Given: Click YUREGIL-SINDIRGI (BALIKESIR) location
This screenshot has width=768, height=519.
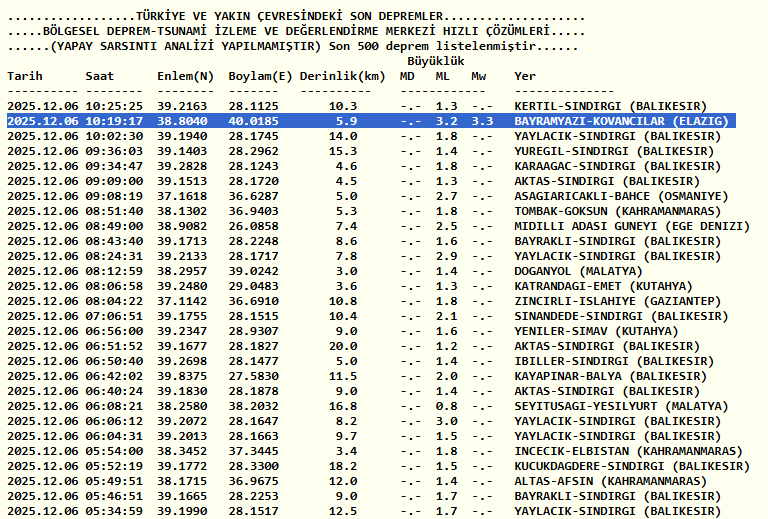Looking at the screenshot, I should [x=614, y=151].
